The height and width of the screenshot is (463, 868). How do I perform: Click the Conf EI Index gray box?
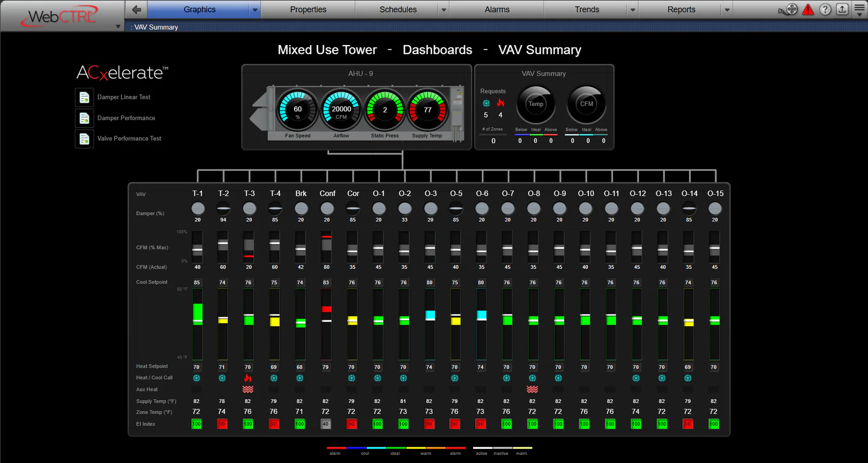pos(325,424)
